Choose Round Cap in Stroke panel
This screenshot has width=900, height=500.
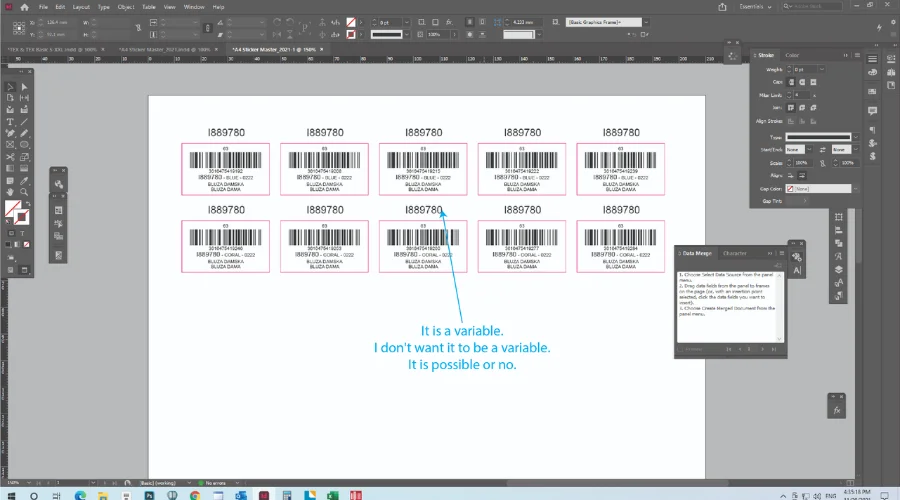(802, 82)
